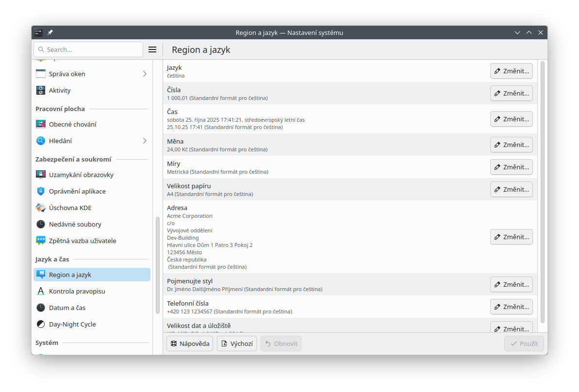The width and height of the screenshot is (579, 392).
Task: Open Aktivity via its sidebar icon
Action: click(41, 90)
